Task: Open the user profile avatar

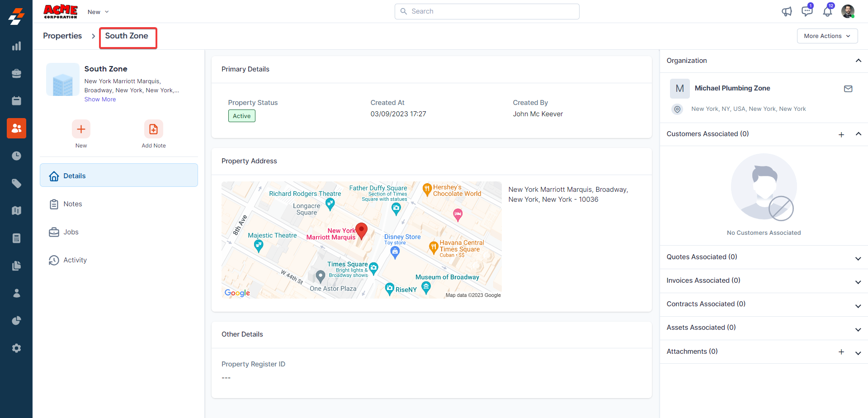Action: point(848,11)
